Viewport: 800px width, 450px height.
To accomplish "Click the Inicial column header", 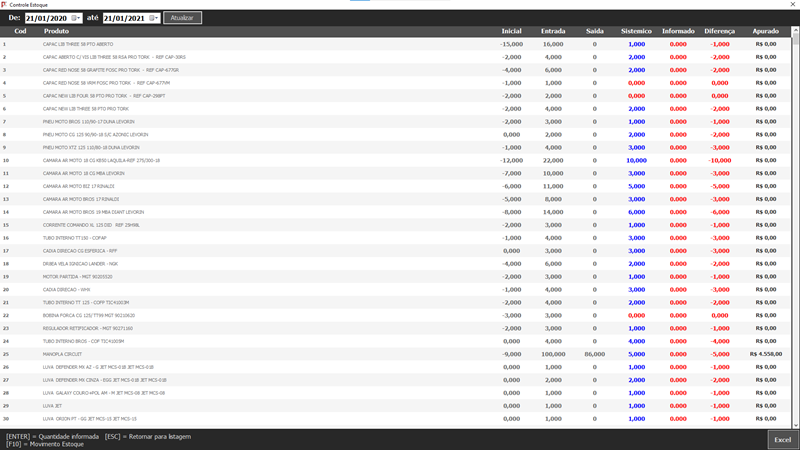I will (511, 31).
